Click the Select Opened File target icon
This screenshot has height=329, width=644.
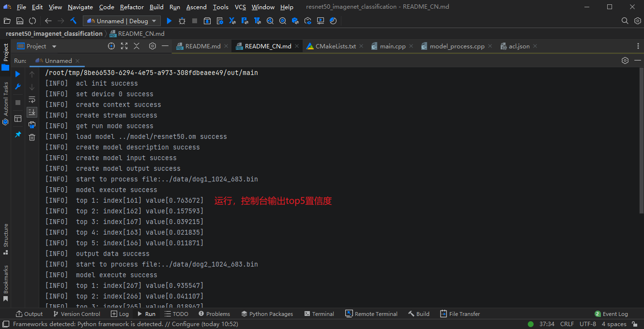coord(111,46)
